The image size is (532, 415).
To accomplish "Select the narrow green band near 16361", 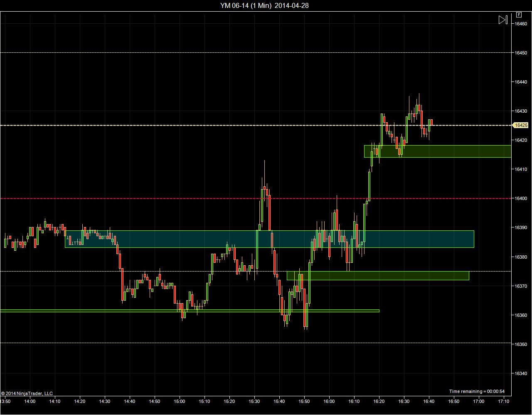I will [190, 311].
